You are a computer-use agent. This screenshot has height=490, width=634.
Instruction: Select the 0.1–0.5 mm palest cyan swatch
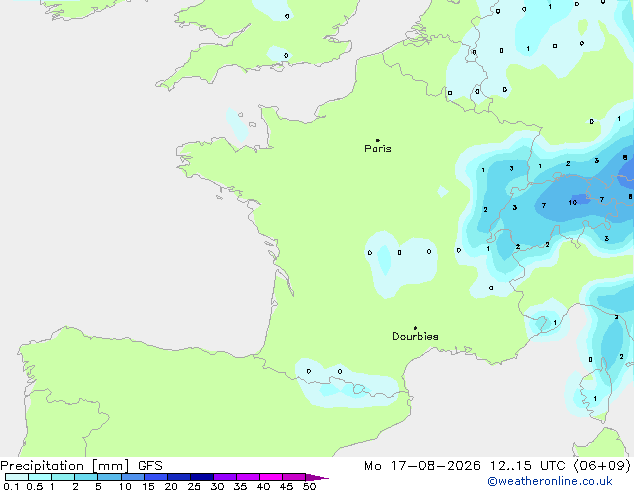[17, 477]
